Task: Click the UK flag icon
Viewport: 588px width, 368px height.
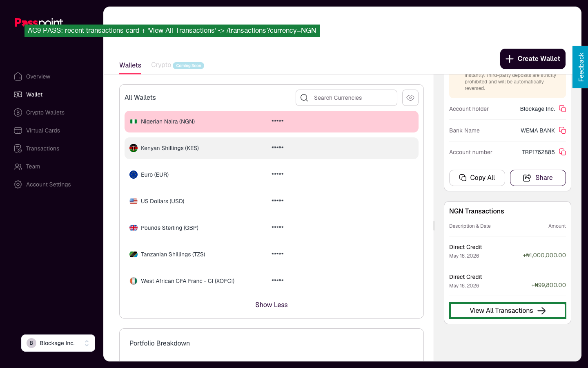Action: click(134, 228)
